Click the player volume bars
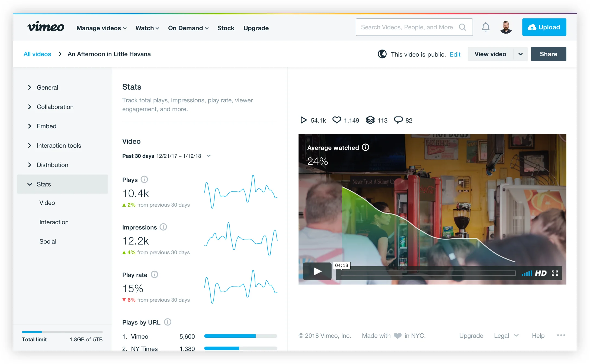The height and width of the screenshot is (364, 590). coord(527,273)
